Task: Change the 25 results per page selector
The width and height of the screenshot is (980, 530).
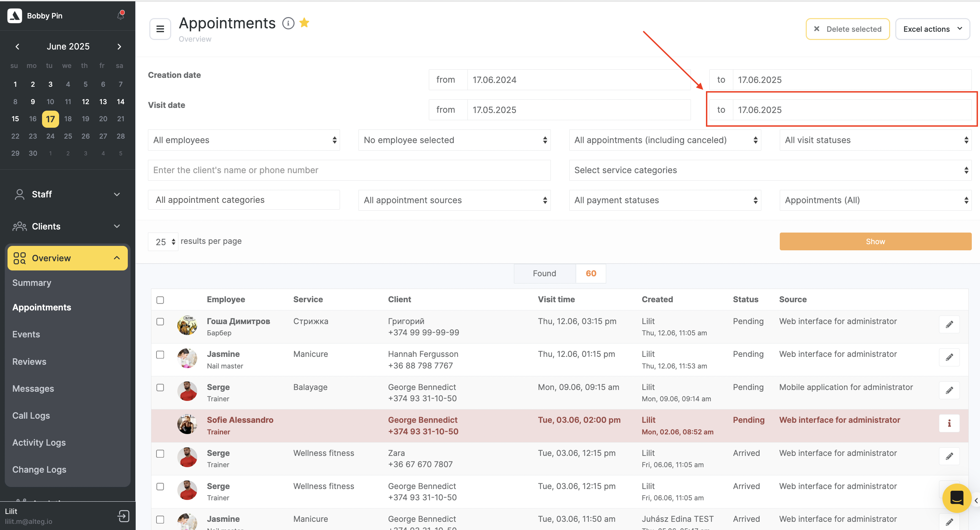Action: (x=163, y=242)
